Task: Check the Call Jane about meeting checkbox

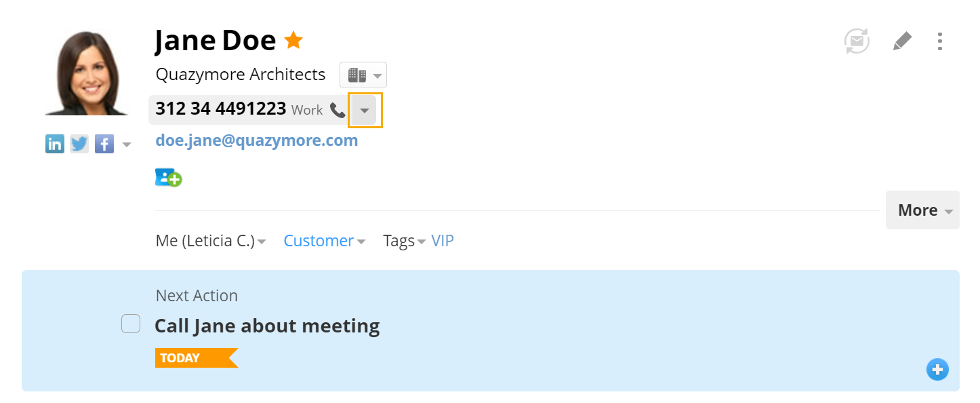Action: coord(131,324)
